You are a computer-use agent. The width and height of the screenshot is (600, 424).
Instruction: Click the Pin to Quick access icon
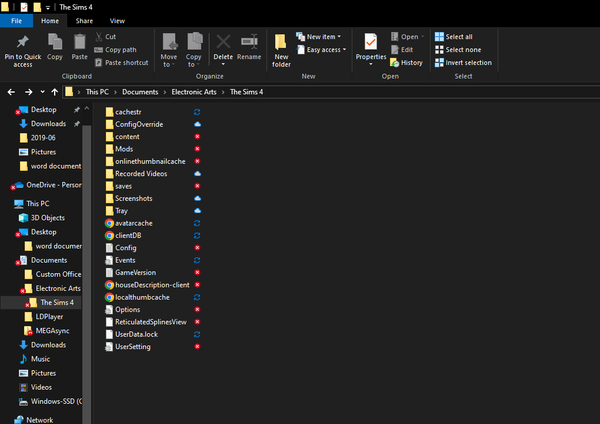point(23,42)
